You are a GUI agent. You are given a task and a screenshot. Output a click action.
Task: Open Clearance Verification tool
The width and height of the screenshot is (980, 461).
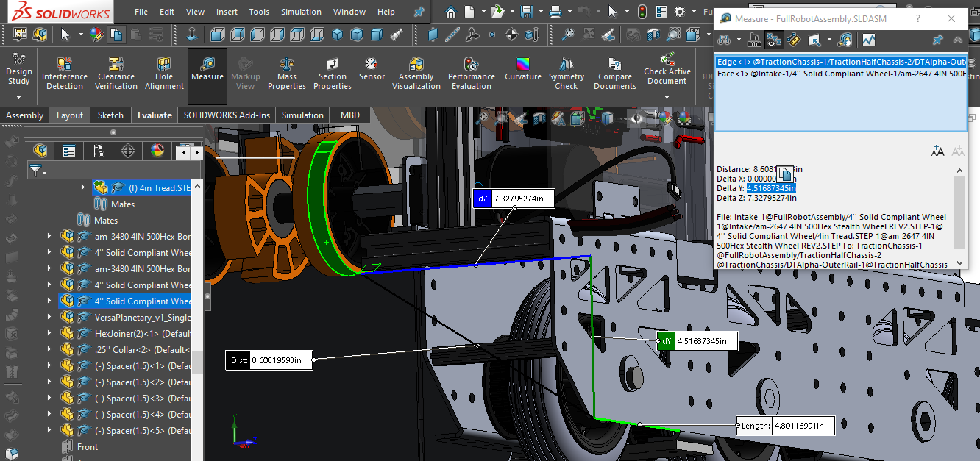pyautogui.click(x=116, y=74)
